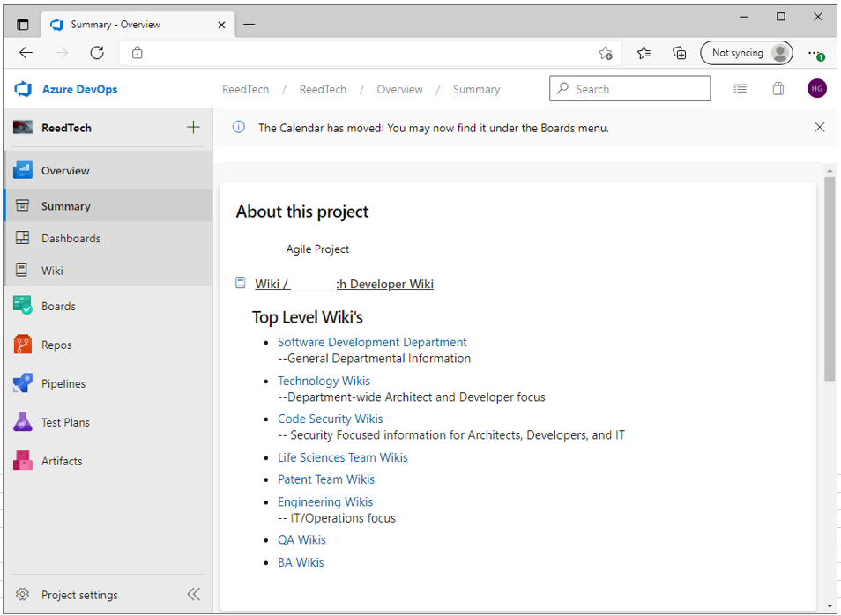This screenshot has width=841, height=616.
Task: Click the browser forward arrow
Action: [x=62, y=53]
